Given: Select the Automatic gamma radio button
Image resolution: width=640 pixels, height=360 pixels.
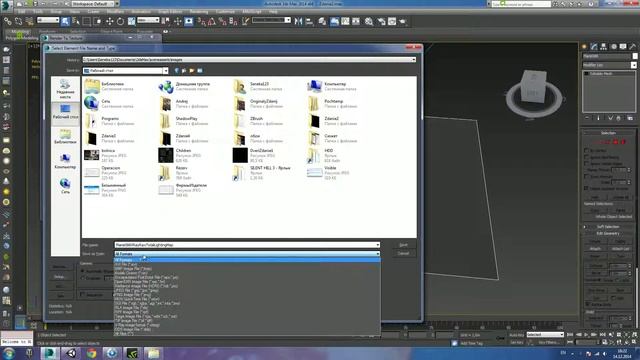Looking at the screenshot, I should point(83,271).
